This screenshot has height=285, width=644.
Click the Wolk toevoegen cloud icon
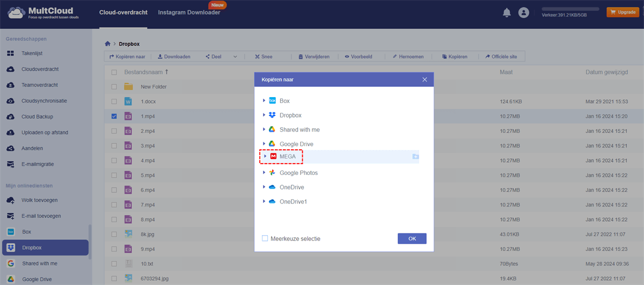pyautogui.click(x=11, y=200)
